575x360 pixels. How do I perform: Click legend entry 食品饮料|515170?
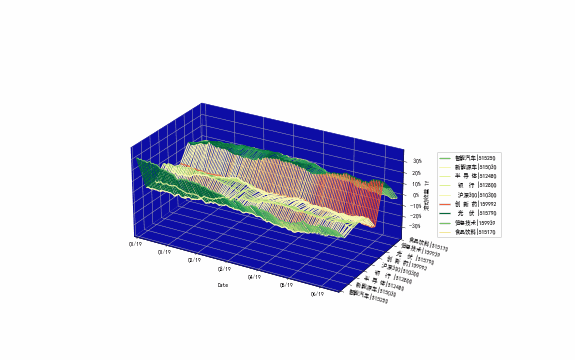tap(468, 232)
